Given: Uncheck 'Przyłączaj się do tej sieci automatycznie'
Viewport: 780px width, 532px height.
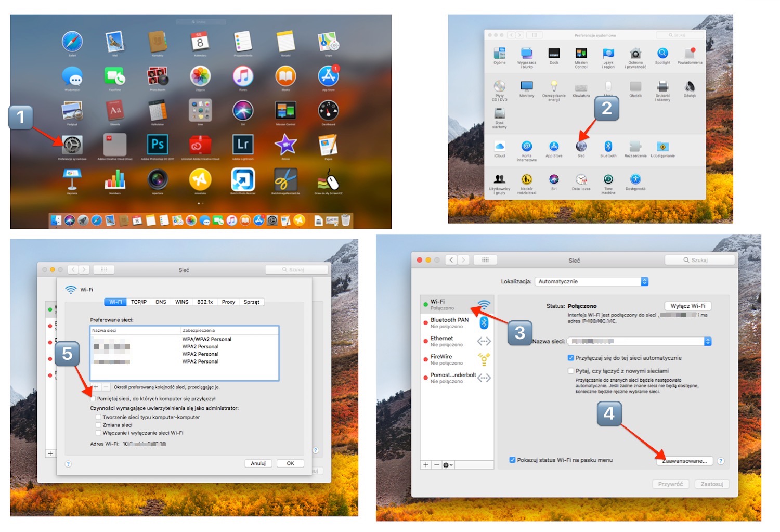Looking at the screenshot, I should [570, 358].
